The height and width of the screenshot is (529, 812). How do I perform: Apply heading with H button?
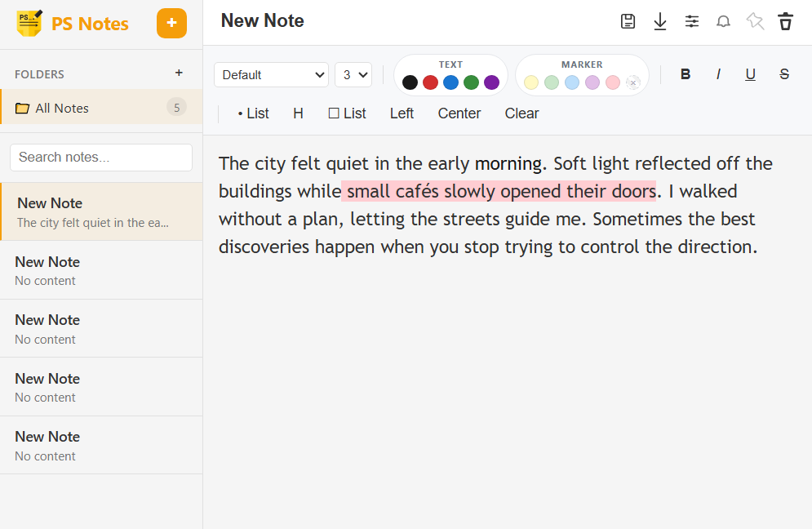[299, 113]
